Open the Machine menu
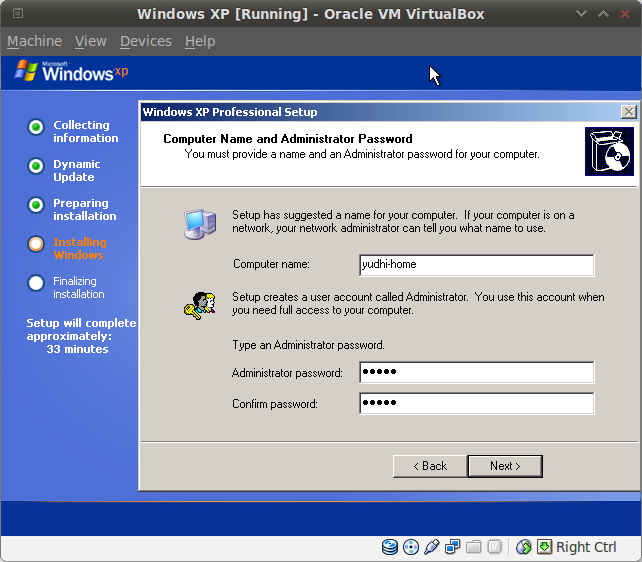This screenshot has height=562, width=642. [34, 41]
